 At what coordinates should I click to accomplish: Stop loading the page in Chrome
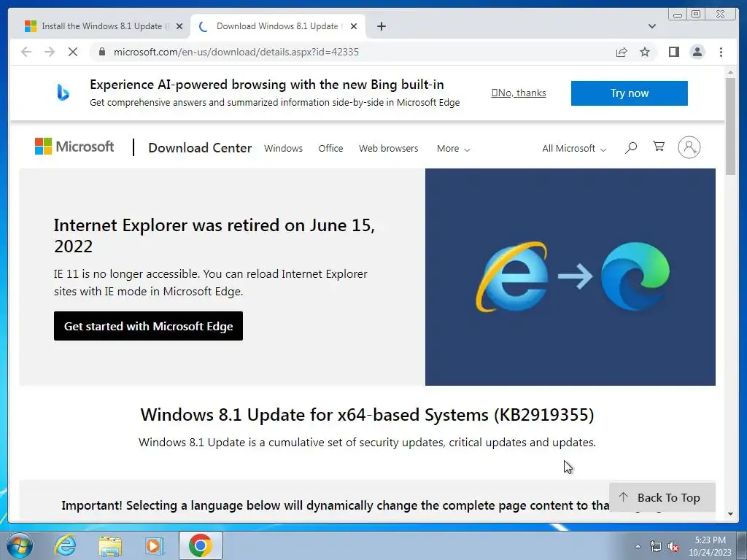(73, 52)
